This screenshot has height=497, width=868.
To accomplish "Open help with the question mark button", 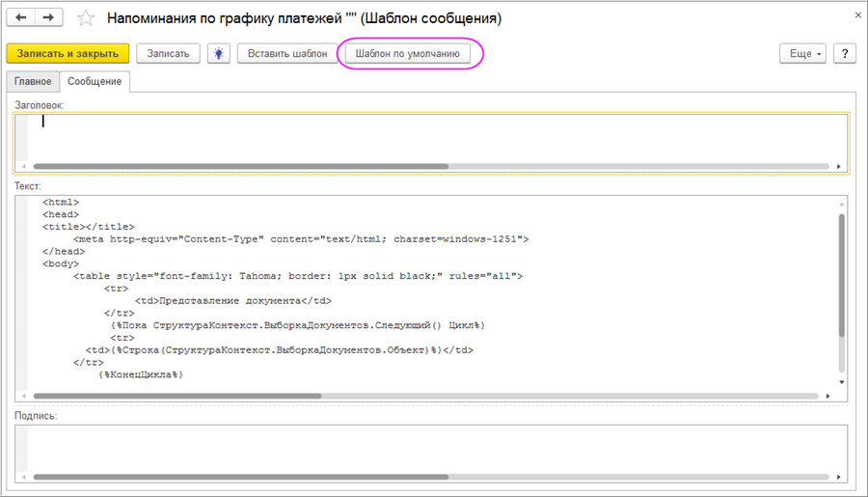I will coord(845,54).
